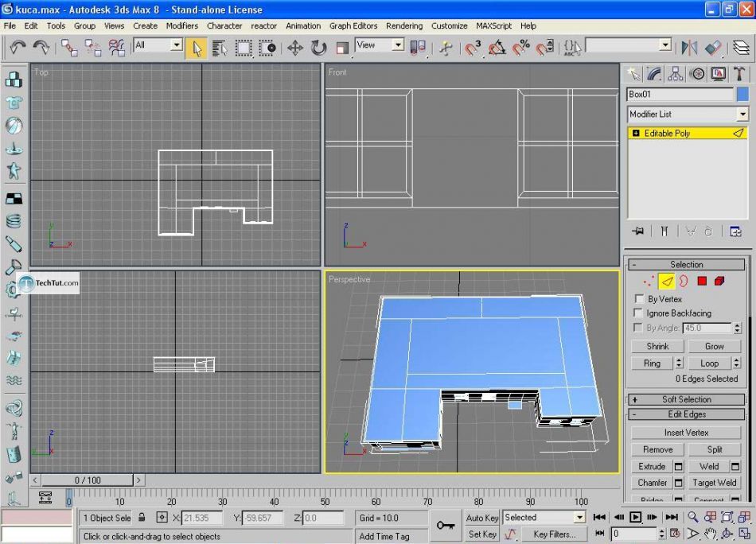Play the animation
Viewport: 756px width, 544px height.
coord(636,518)
